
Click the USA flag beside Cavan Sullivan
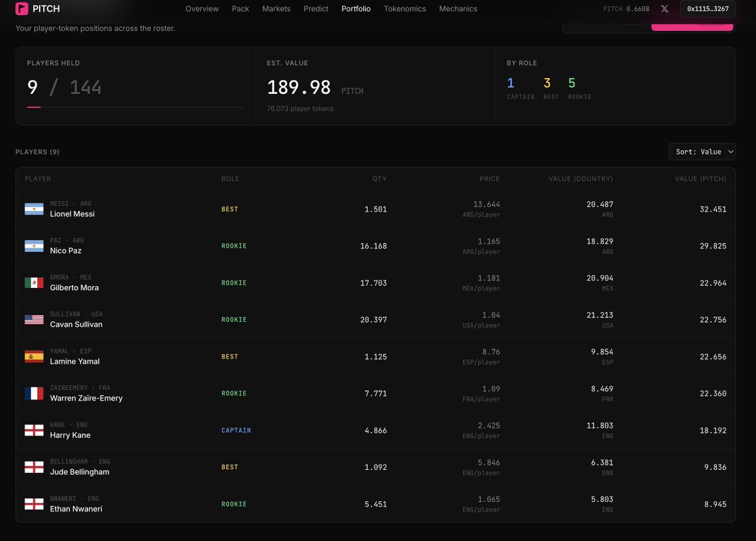(34, 320)
